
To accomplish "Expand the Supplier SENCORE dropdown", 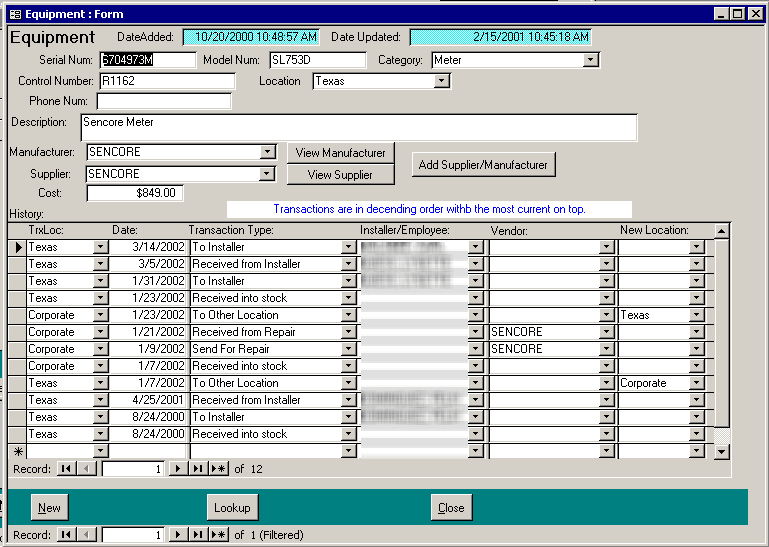I will pos(267,174).
